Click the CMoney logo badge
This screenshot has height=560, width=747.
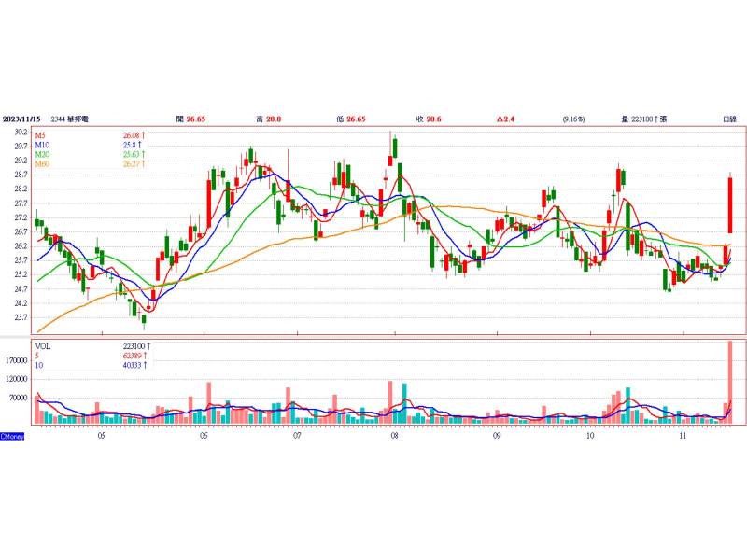click(12, 436)
